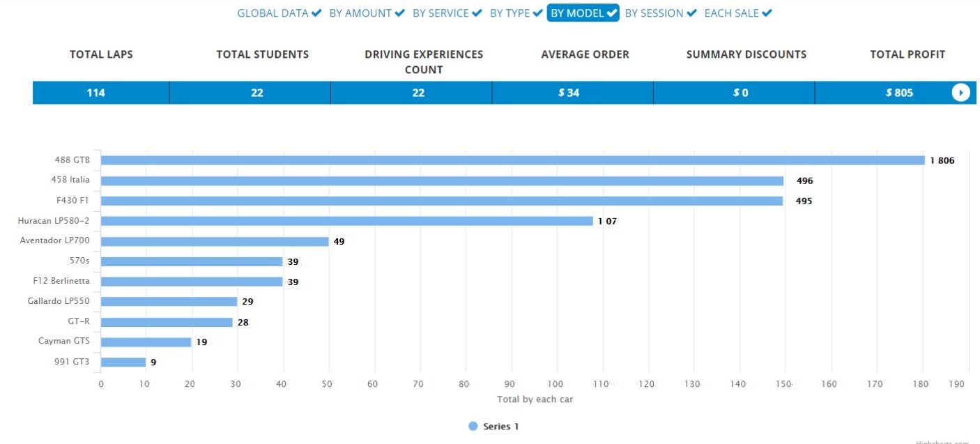Click the Huracan LP580-2 axis label
The image size is (980, 444).
coord(54,220)
